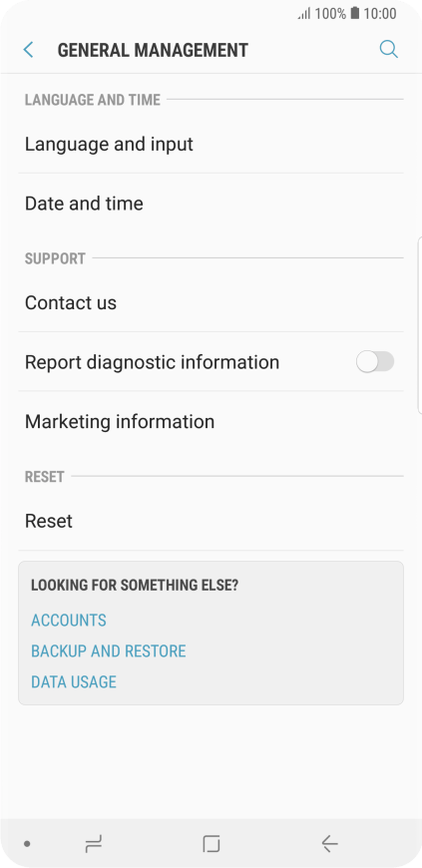Follow the ACCOUNTS link
The height and width of the screenshot is (868, 422).
point(69,620)
